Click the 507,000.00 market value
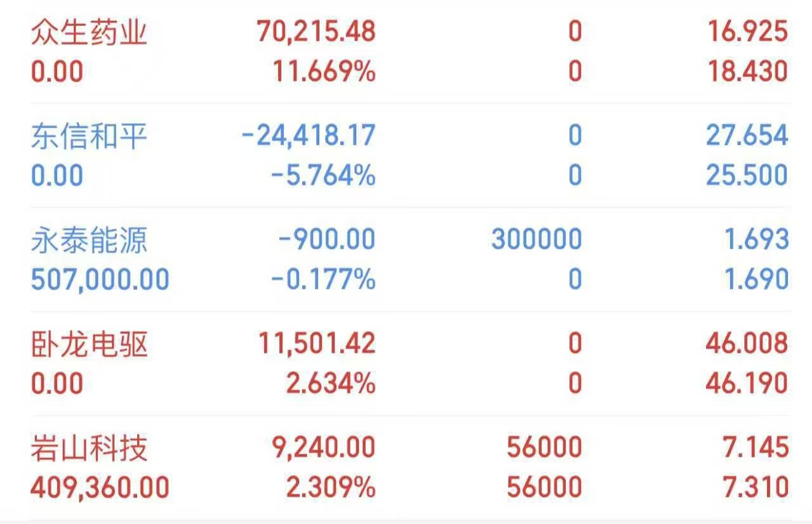Image resolution: width=812 pixels, height=524 pixels. [x=100, y=279]
